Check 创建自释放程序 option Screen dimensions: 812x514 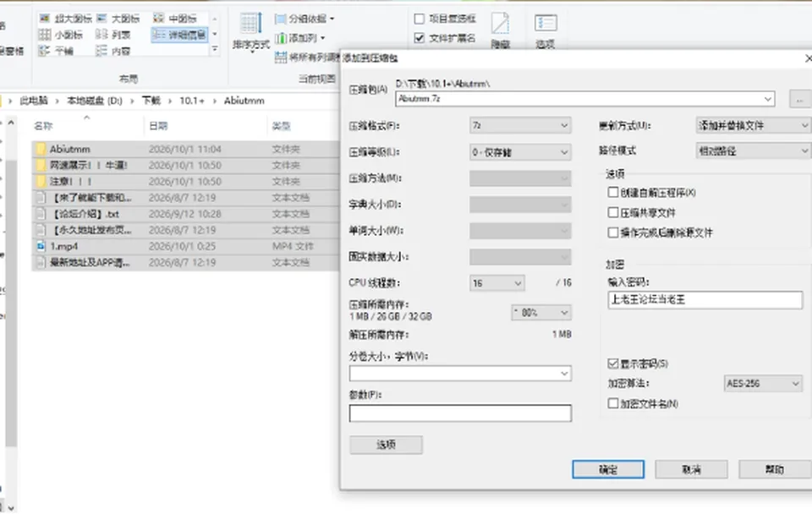613,193
